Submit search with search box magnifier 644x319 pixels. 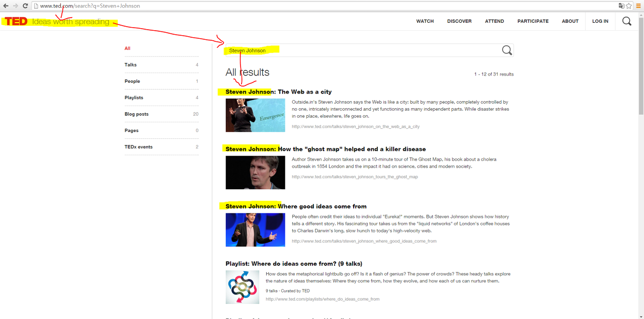(507, 50)
